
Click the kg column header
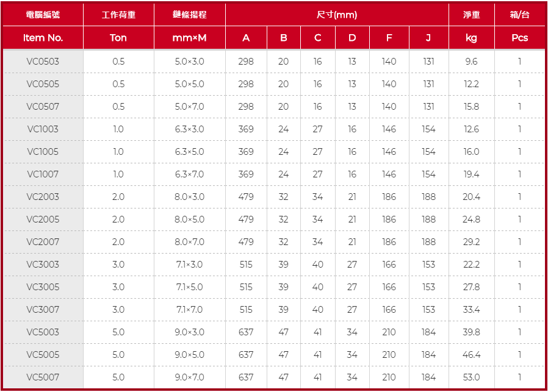point(471,38)
